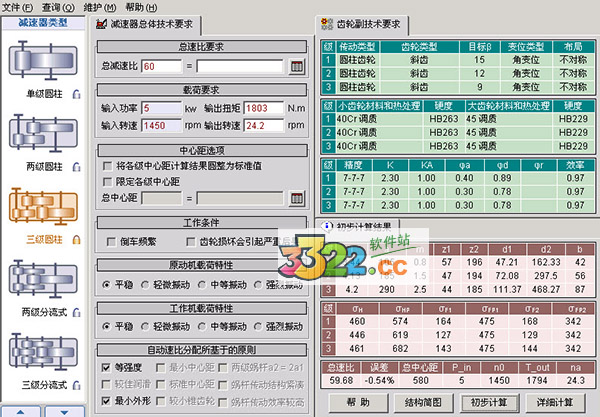This screenshot has height=417, width=600.
Task: Click 误差 result value -0.54%
Action: tap(379, 381)
